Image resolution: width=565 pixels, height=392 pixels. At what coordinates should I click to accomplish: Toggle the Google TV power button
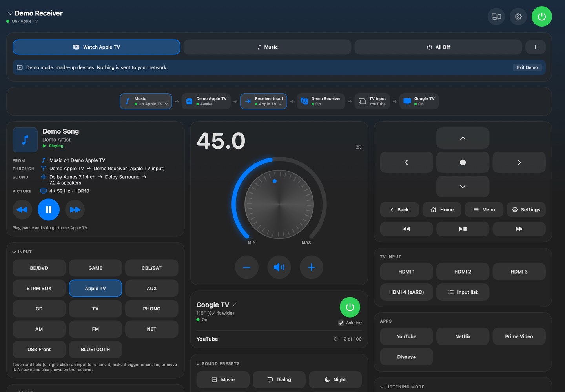(350, 307)
